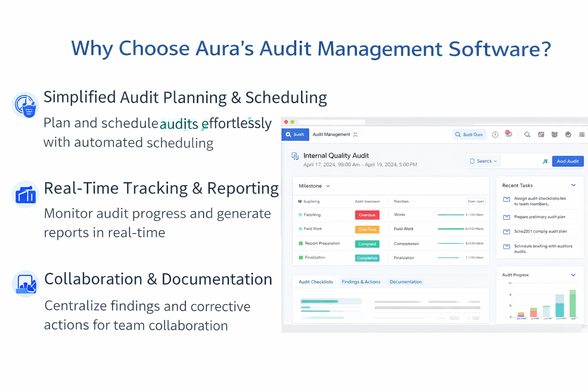Click the icon beside Internal Quality Audit title
This screenshot has width=588, height=392.
[x=295, y=156]
